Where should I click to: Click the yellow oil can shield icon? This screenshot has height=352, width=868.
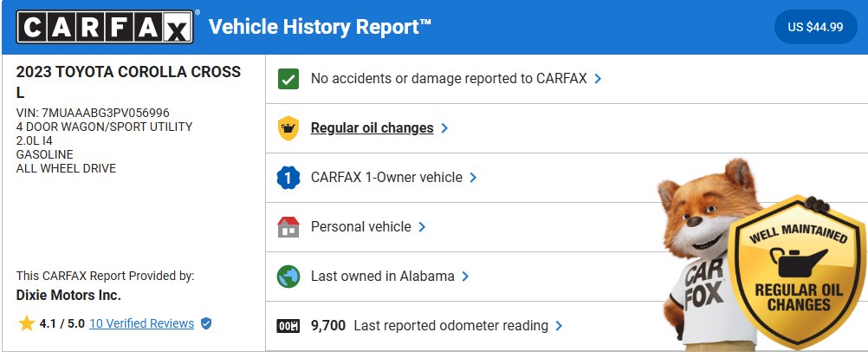click(x=288, y=128)
